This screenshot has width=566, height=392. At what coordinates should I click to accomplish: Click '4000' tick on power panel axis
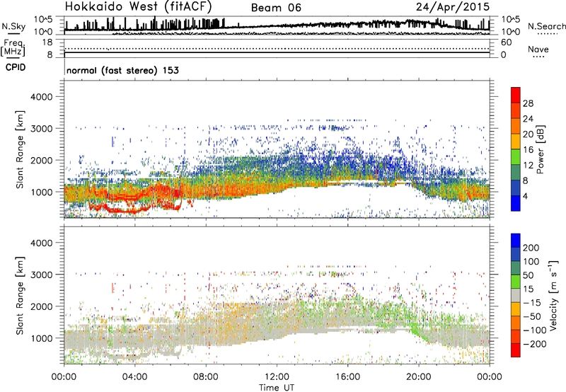click(x=42, y=97)
